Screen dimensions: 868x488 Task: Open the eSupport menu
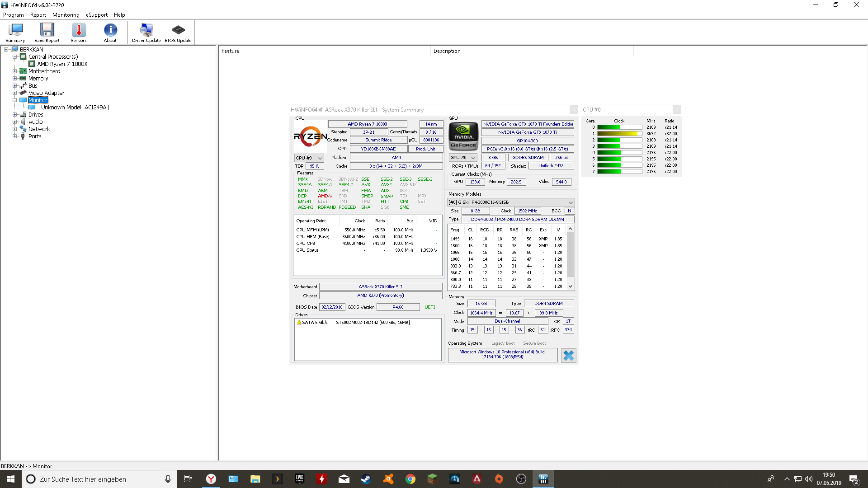click(x=97, y=15)
